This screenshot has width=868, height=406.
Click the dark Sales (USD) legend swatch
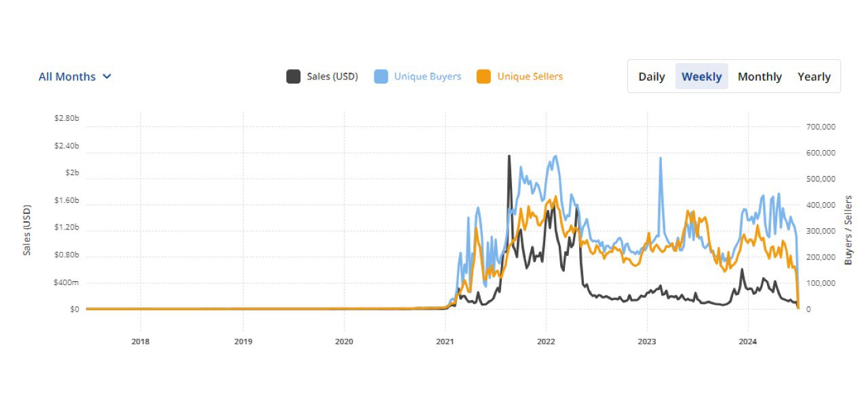click(293, 77)
